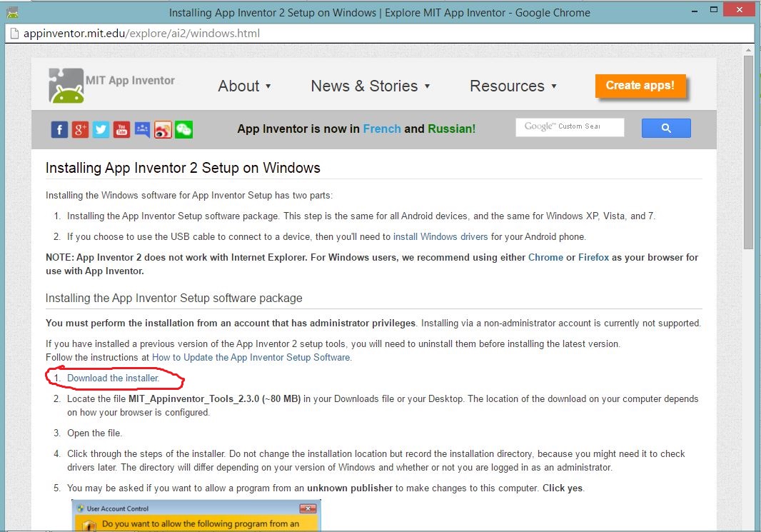Click the MIT App Inventor logo

tap(112, 86)
